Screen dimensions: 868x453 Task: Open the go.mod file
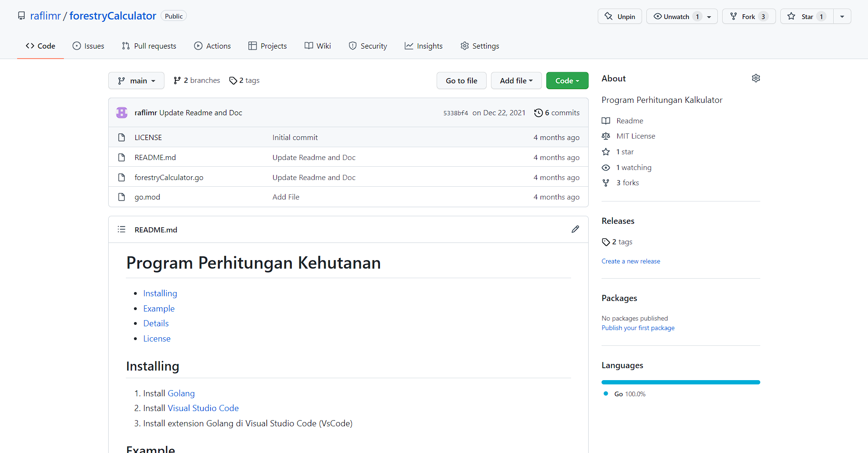147,197
